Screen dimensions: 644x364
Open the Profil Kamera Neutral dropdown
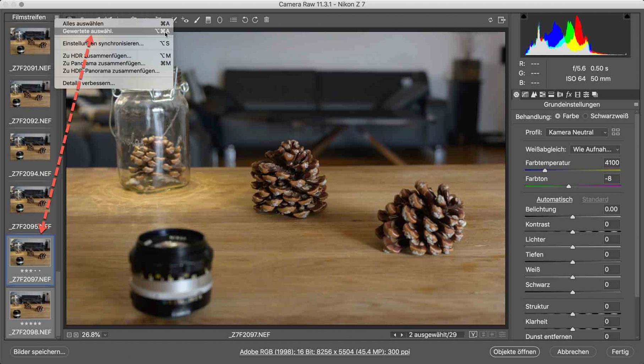click(577, 132)
